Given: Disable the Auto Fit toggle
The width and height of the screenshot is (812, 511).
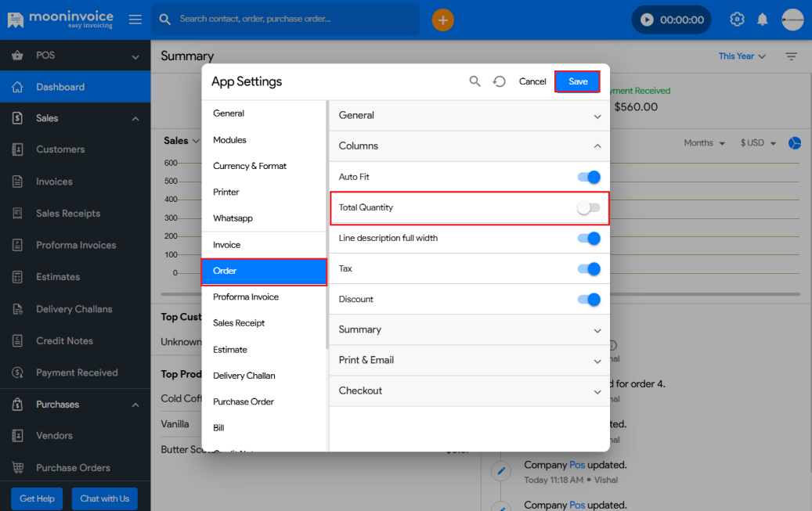Looking at the screenshot, I should (589, 177).
